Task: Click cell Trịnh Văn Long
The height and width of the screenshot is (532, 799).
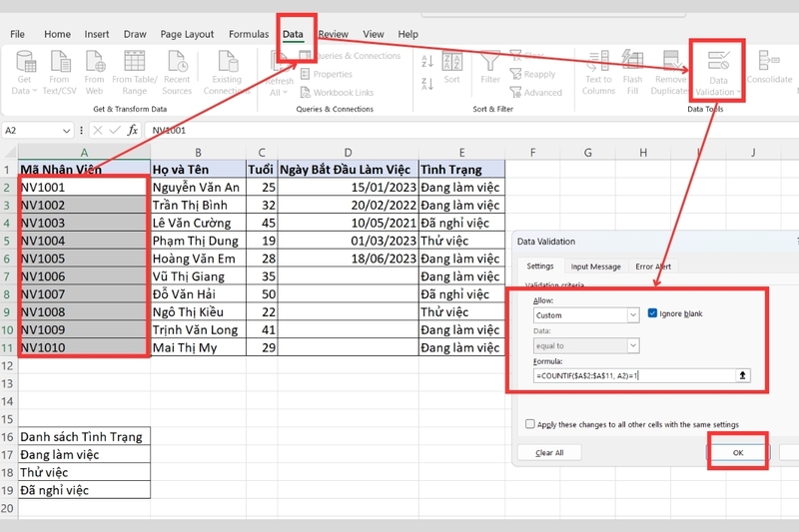Action: click(198, 330)
